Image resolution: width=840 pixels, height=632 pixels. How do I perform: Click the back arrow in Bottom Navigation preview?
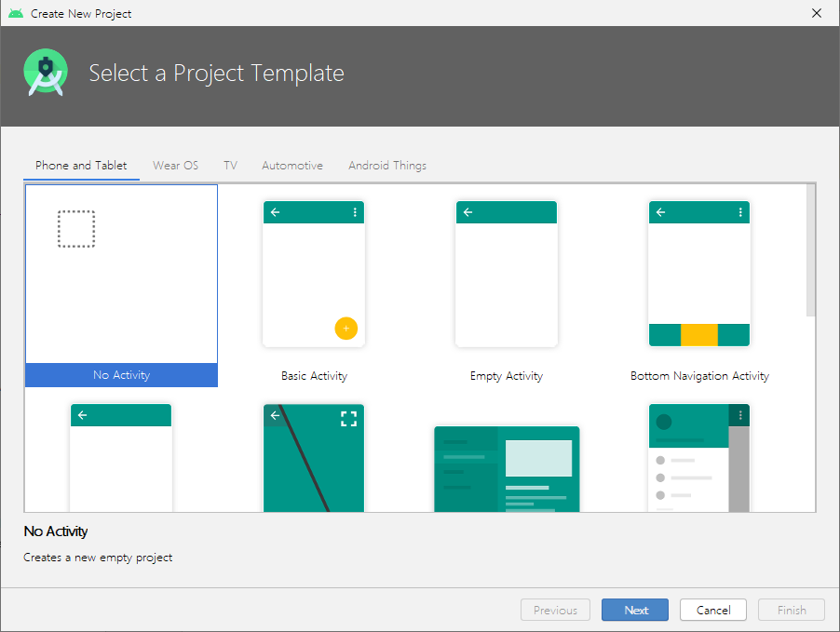[x=661, y=212]
